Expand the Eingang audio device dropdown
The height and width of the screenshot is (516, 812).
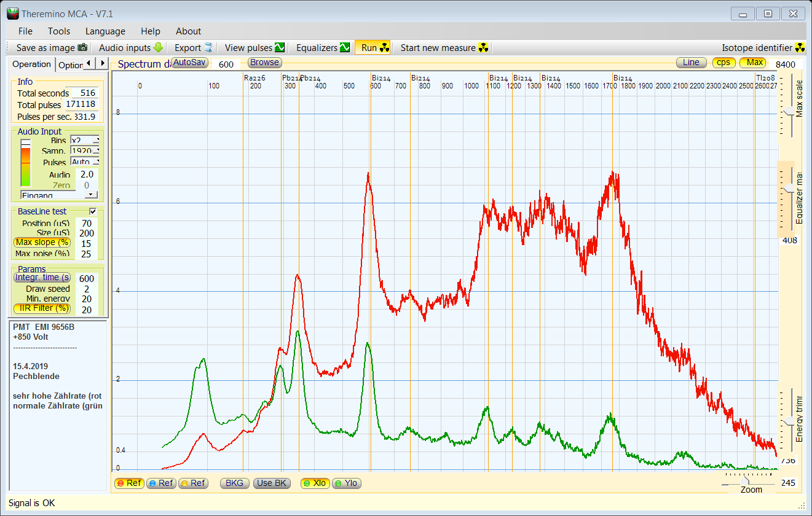[x=91, y=195]
